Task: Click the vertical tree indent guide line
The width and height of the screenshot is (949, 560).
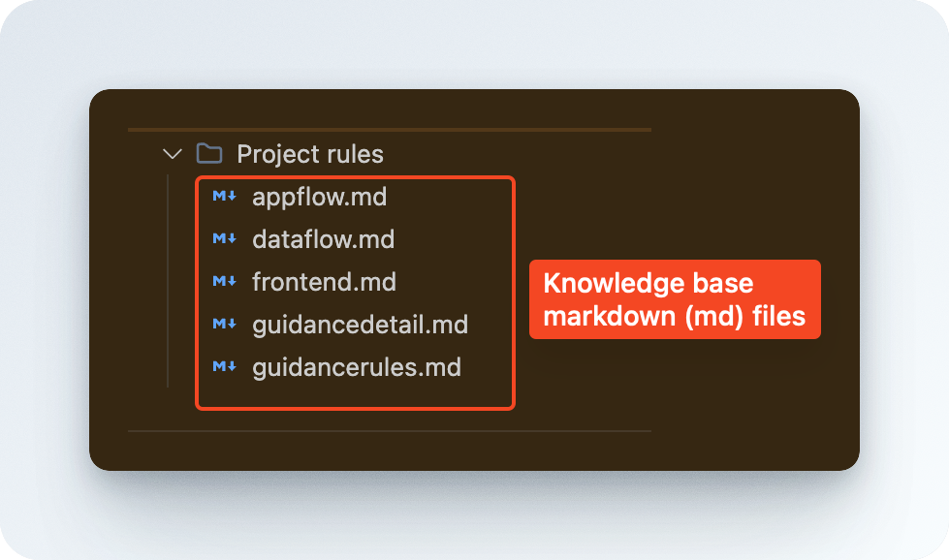Action: [168, 281]
